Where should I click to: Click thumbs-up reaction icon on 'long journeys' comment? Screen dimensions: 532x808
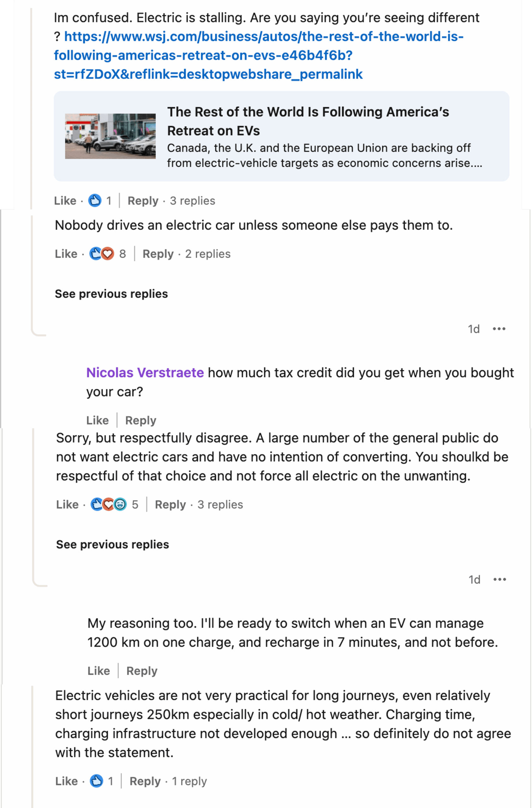click(x=96, y=781)
